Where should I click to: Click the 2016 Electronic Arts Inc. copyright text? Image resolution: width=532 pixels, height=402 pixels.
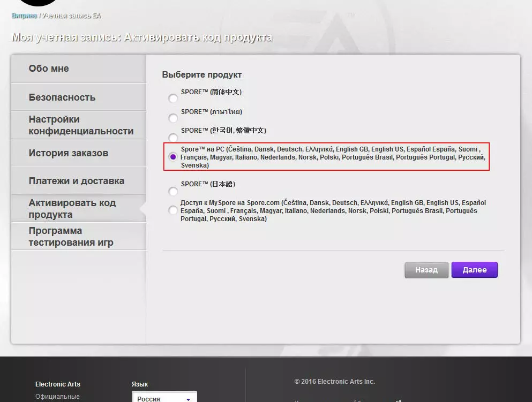[334, 381]
